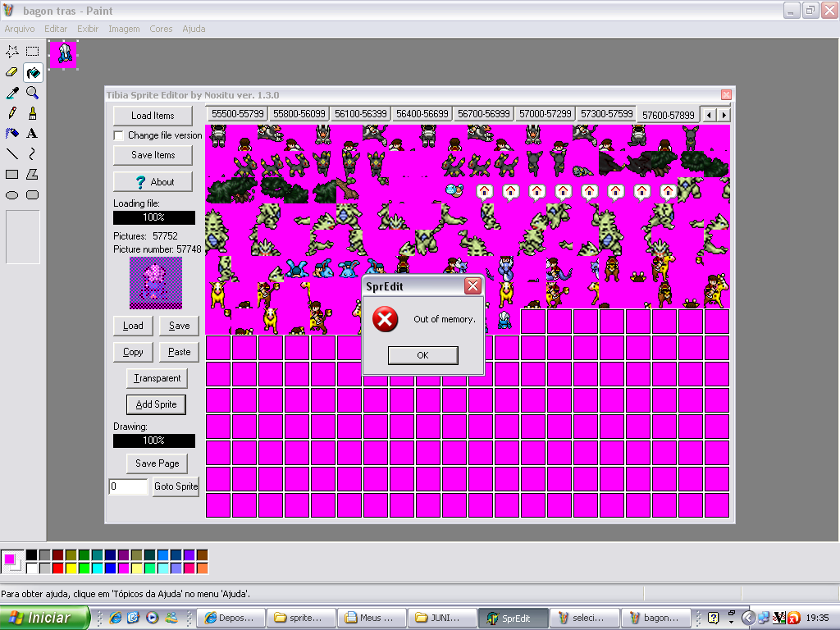The image size is (840, 630).
Task: Click the Paste sprite button
Action: (x=179, y=352)
